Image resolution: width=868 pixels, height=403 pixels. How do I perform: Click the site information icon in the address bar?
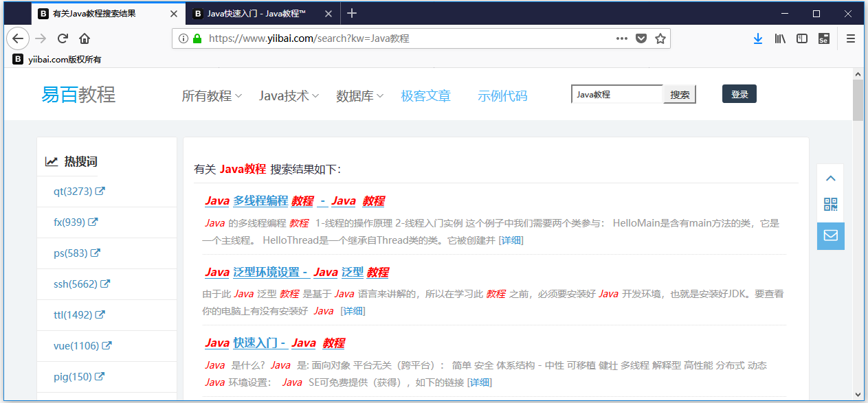point(183,38)
